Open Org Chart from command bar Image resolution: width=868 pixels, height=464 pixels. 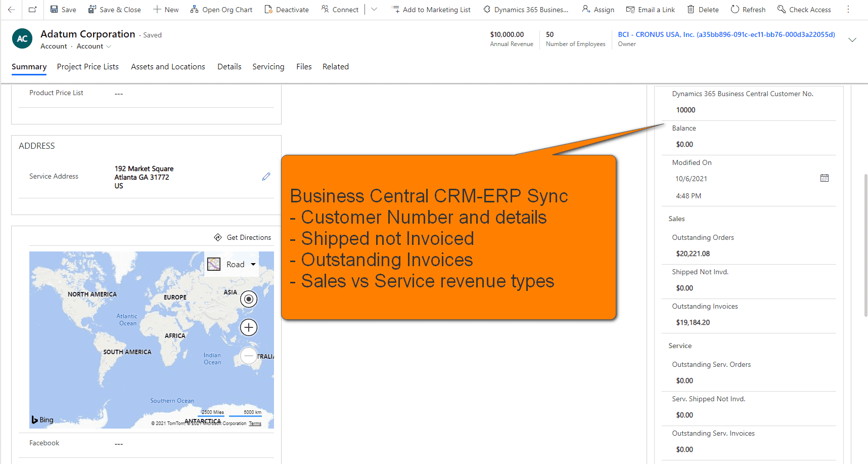pos(221,10)
